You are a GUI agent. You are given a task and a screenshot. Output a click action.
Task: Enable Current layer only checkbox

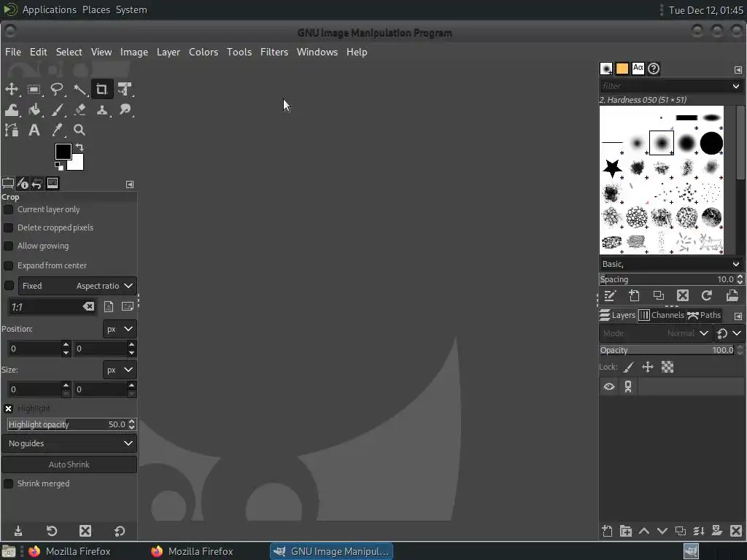(x=8, y=209)
